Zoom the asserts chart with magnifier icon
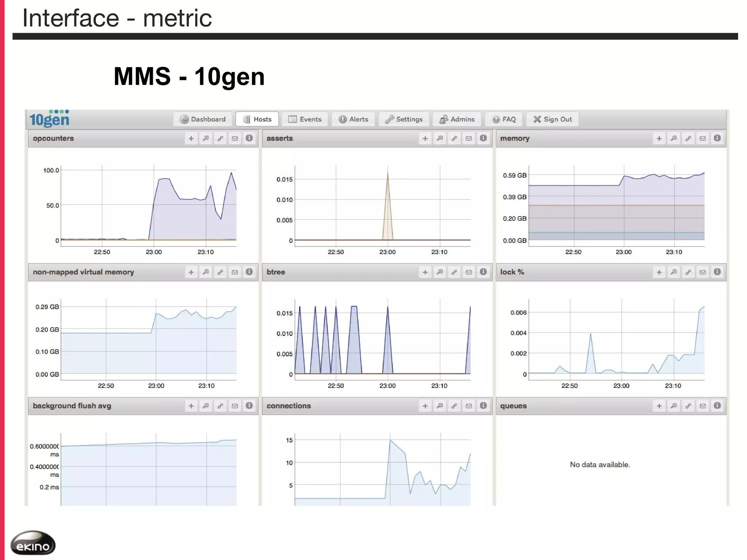 point(440,139)
